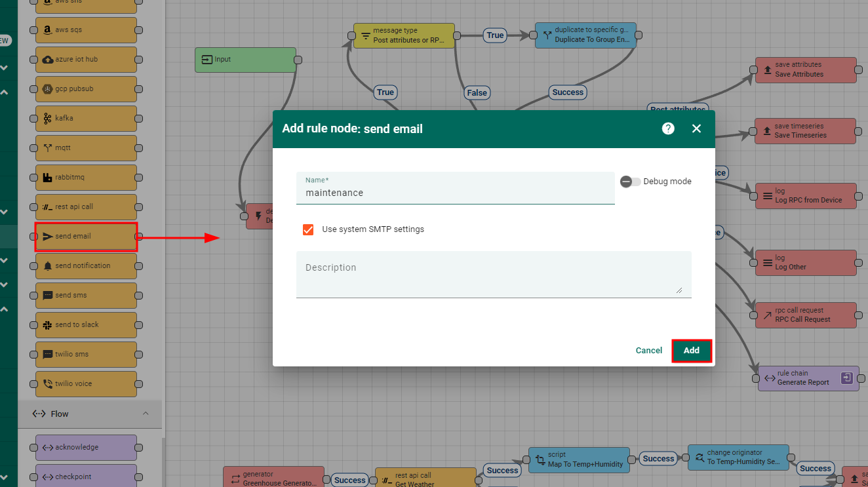Click the open icon on Generate Report node
This screenshot has width=868, height=487.
tap(847, 378)
